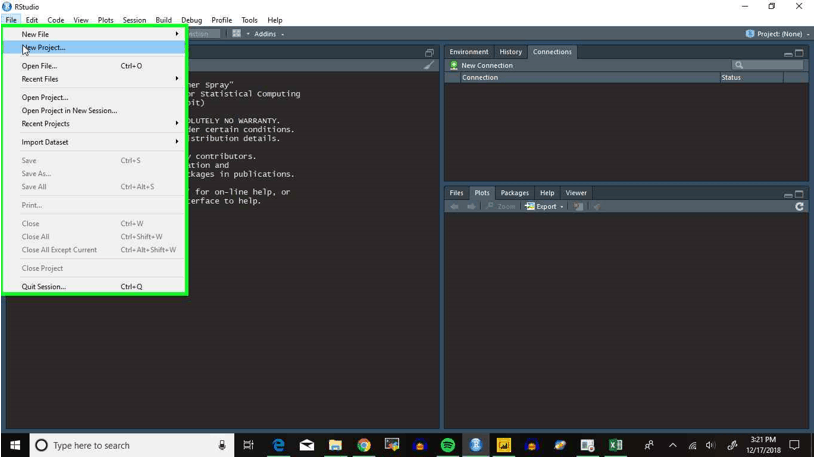The image size is (815, 457).
Task: Open the View menu
Action: [x=81, y=20]
